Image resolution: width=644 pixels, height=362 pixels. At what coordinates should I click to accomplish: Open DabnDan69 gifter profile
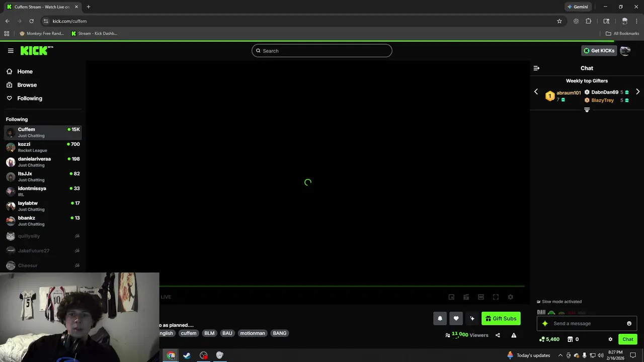605,92
